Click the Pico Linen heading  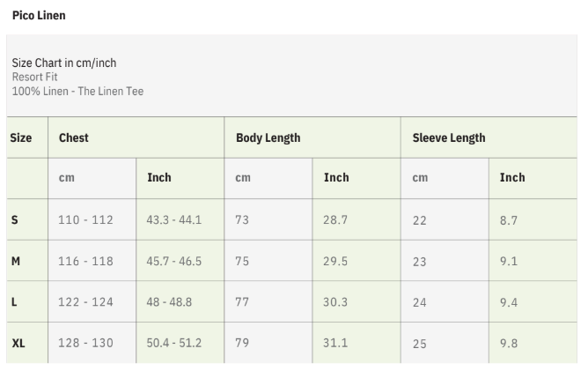39,15
